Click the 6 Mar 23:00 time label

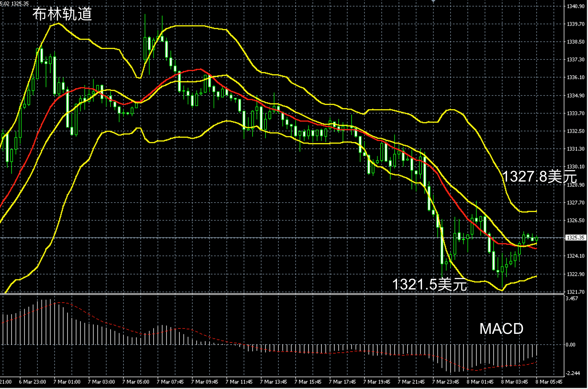point(33,382)
